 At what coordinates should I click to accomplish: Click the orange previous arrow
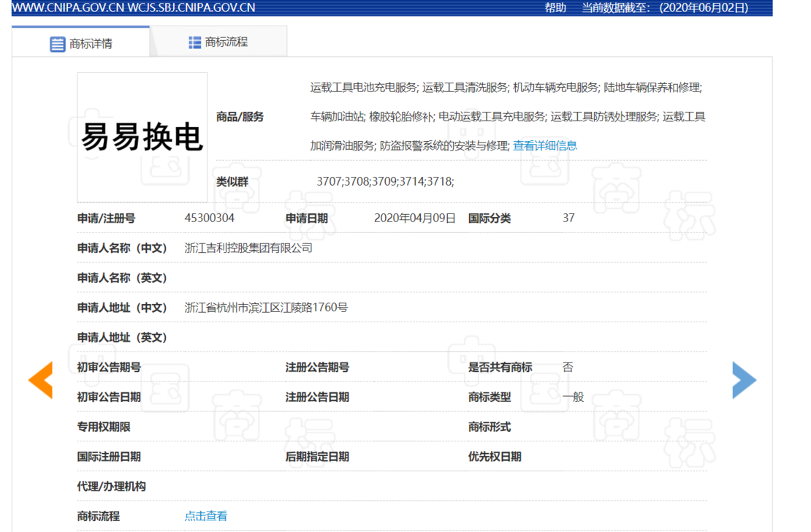41,380
